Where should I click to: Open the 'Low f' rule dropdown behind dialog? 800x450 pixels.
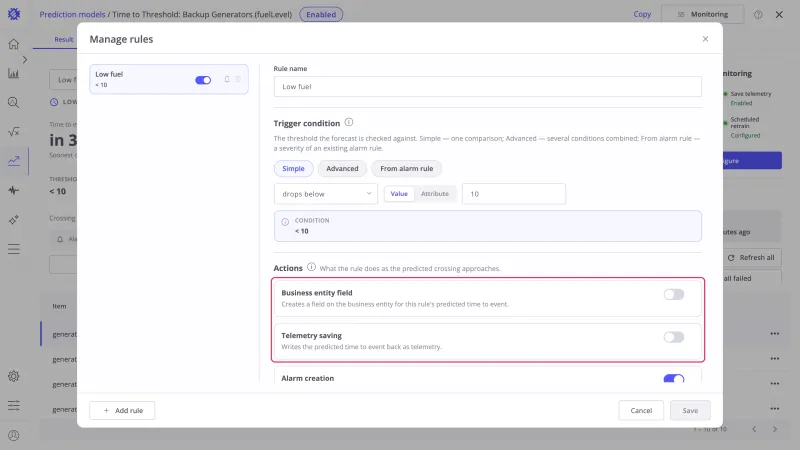(x=64, y=80)
